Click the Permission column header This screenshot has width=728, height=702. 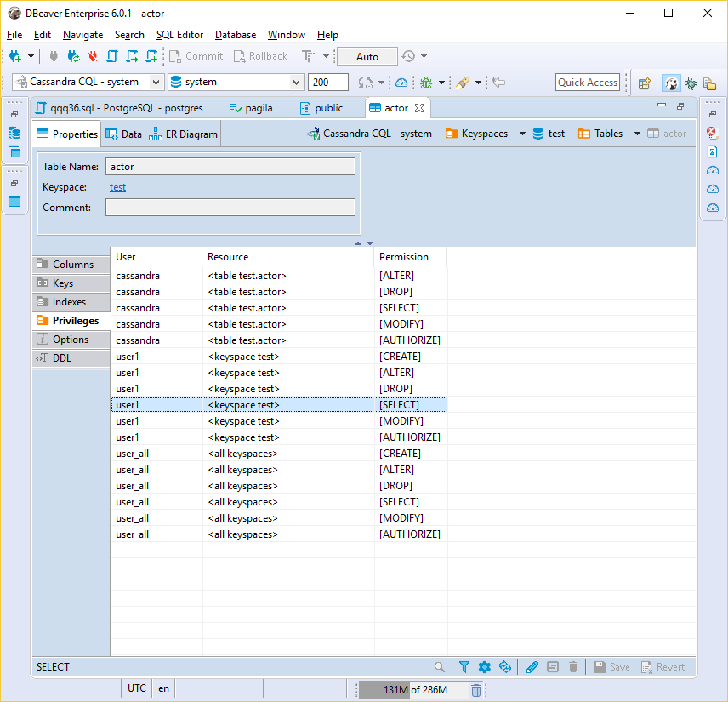(410, 257)
